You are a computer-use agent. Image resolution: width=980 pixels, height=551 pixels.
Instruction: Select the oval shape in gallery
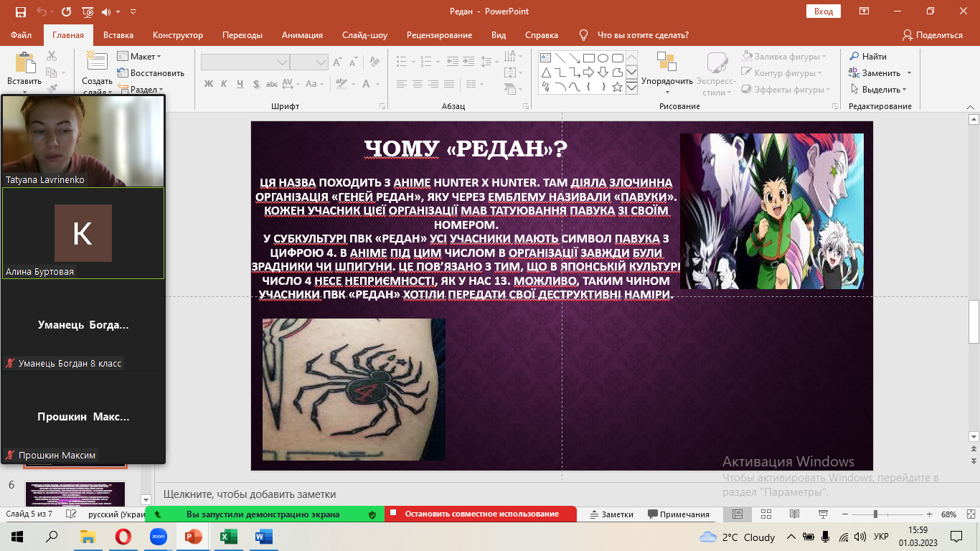603,58
